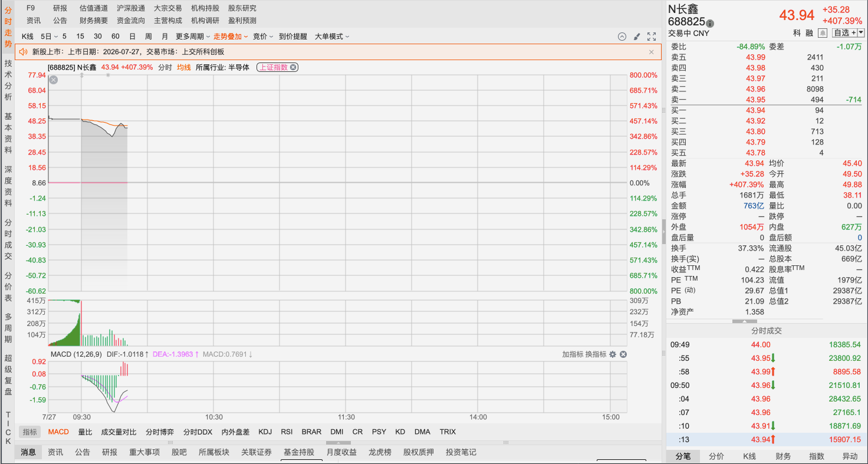Collapse quote details via handle above 分时成交
Screen dimensions: 868x464
tap(744, 321)
